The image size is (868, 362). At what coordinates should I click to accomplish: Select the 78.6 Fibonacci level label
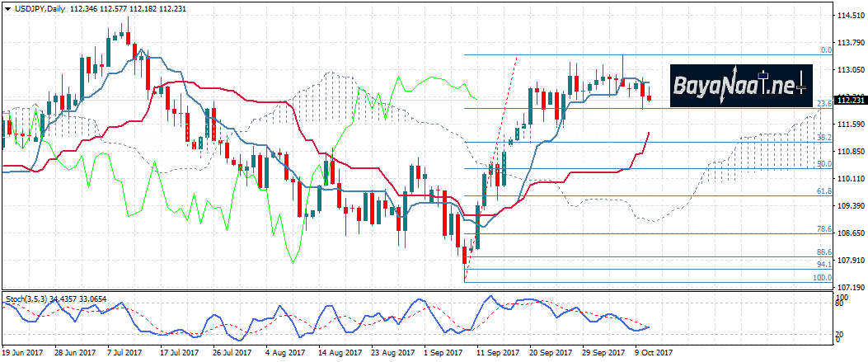[x=823, y=229]
